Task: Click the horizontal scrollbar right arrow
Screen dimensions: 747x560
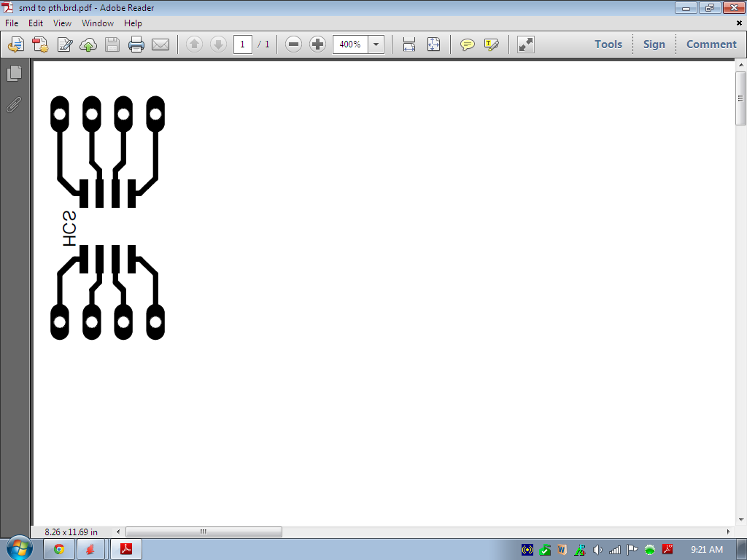Action: coord(728,532)
